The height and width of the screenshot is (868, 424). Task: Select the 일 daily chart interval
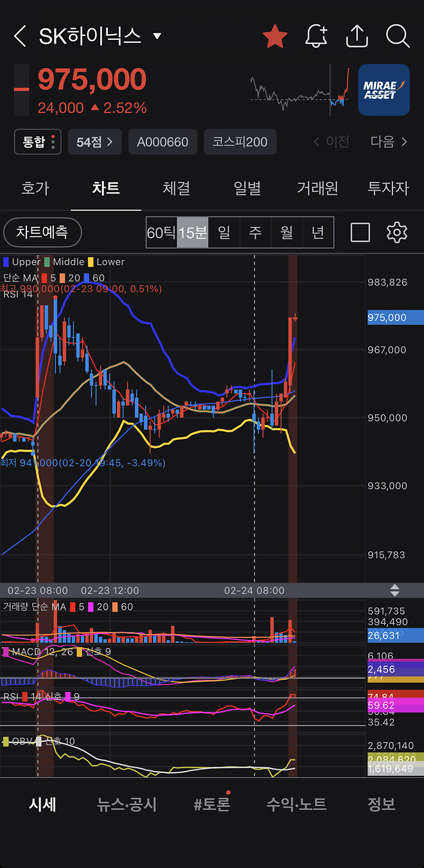tap(224, 232)
